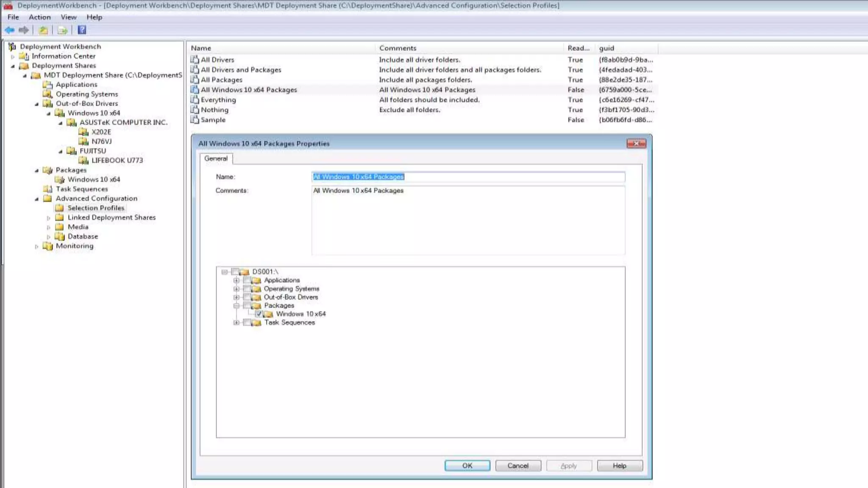This screenshot has height=488, width=868.
Task: Click the Forward arrow toolbar icon
Action: [24, 30]
